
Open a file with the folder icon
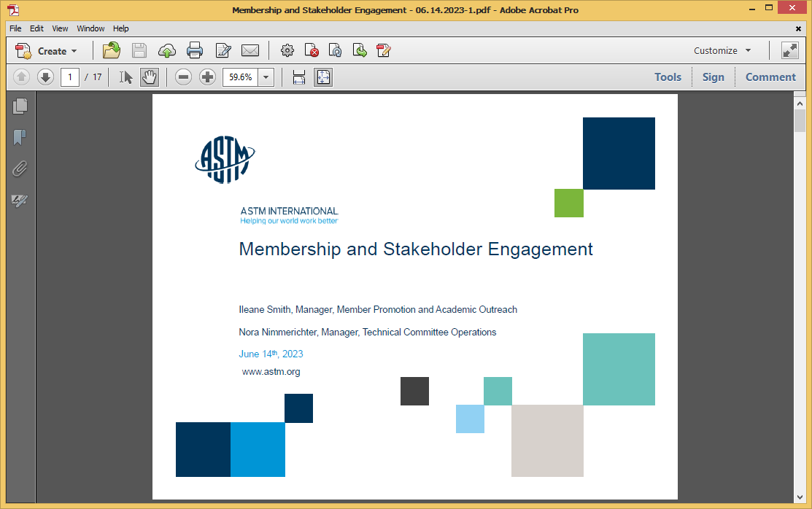point(112,51)
